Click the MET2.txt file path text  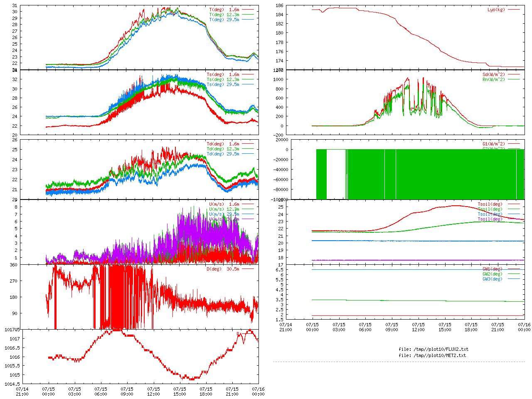[432, 355]
